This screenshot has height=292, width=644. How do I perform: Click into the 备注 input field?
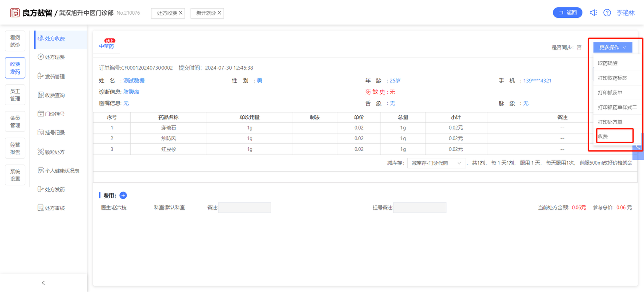[245, 207]
